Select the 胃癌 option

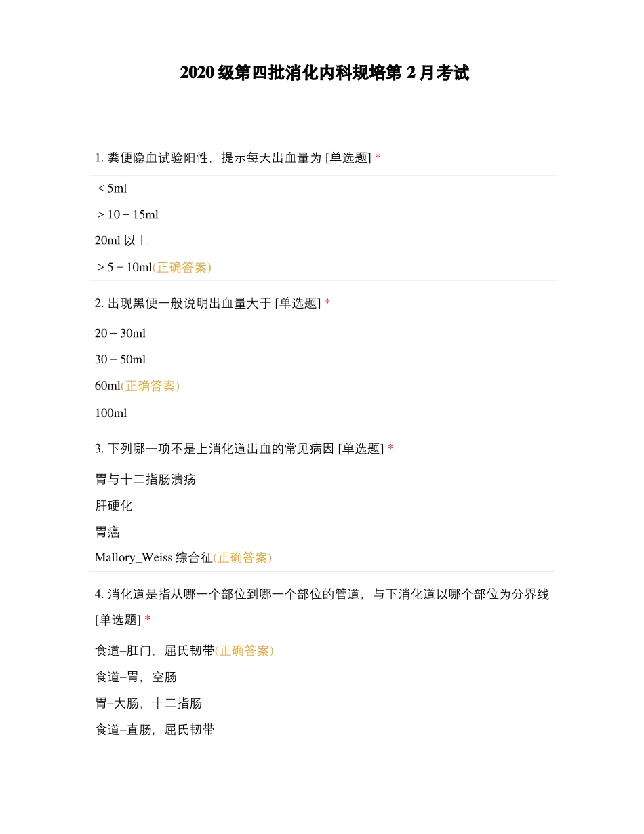(107, 532)
